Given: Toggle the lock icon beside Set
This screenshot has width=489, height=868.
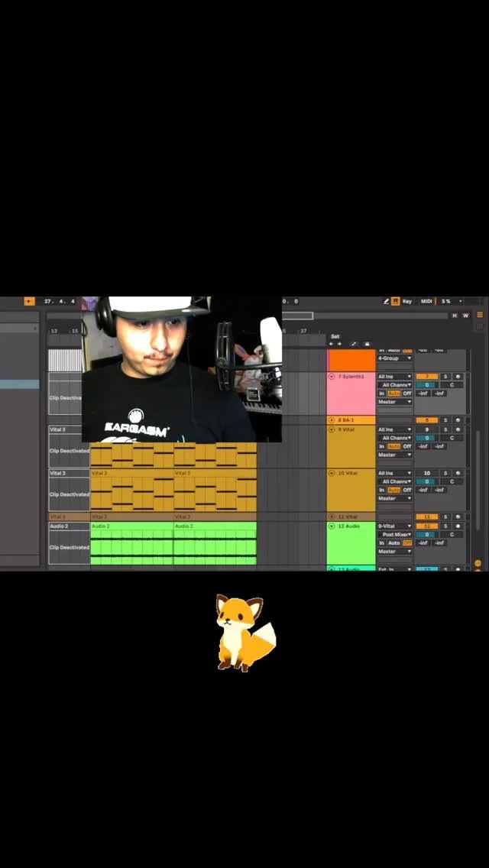Looking at the screenshot, I should (x=367, y=344).
